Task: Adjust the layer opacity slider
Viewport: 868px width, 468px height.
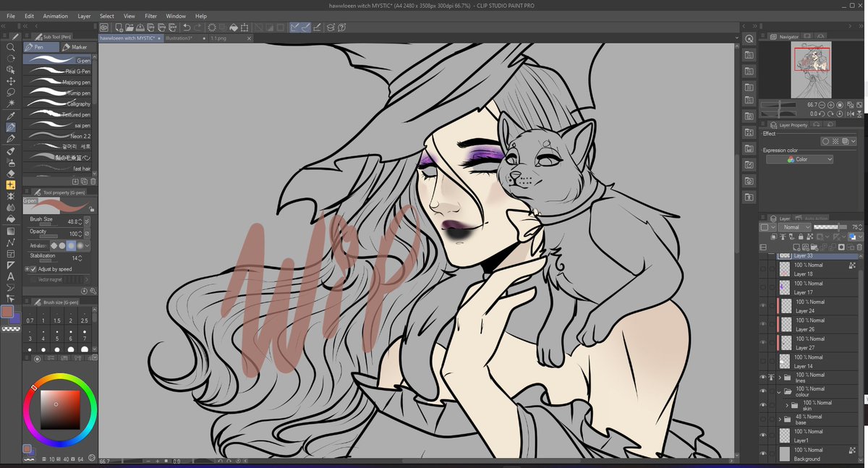Action: 830,227
